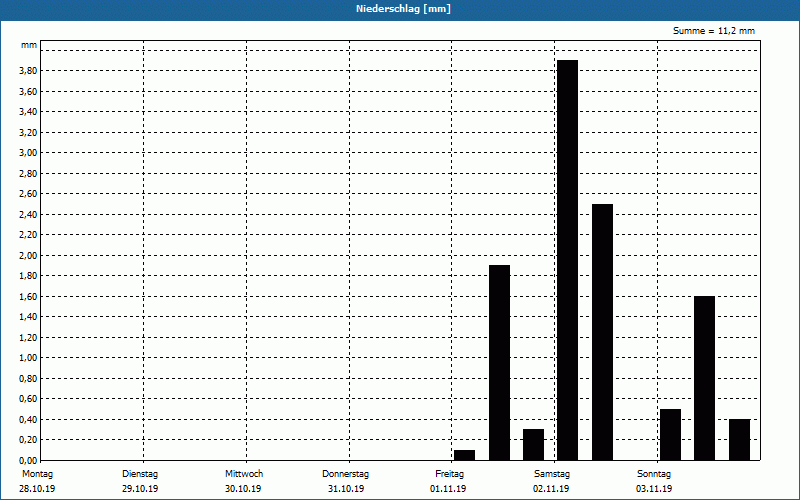Click the 1,60 y-axis value

point(28,296)
